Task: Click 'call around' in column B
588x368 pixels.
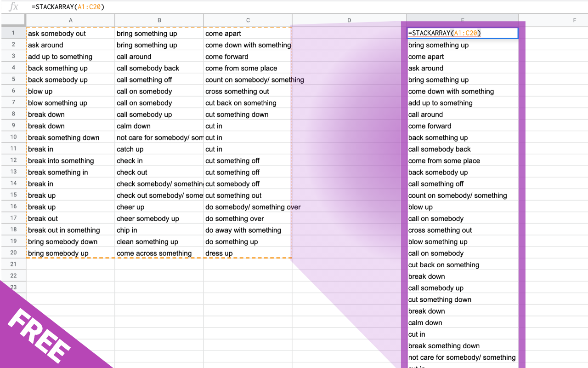Action: 159,57
